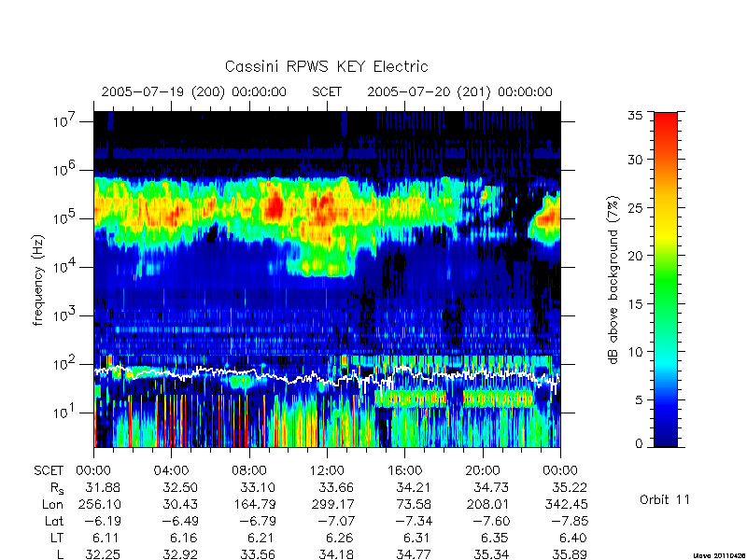Image resolution: width=747 pixels, height=560 pixels.
Task: Click the 'SCET' label above the plot
Action: (327, 91)
